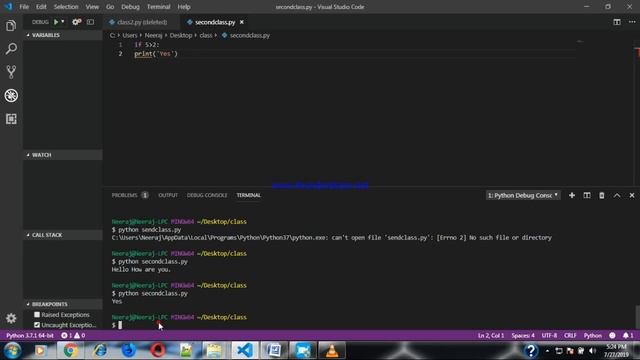This screenshot has width=640, height=360.
Task: Change indentation via Spaces: 4
Action: pos(523,336)
